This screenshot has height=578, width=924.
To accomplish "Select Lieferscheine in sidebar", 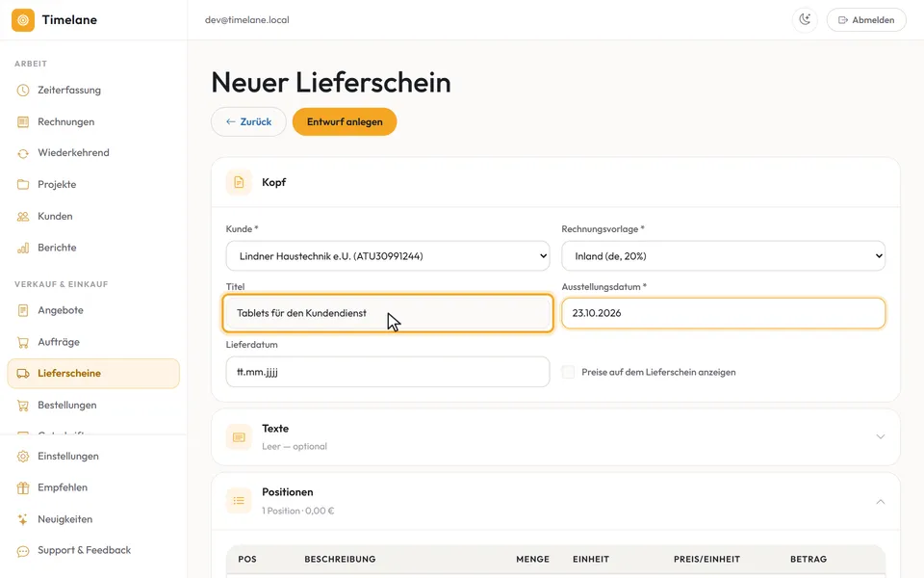I will click(x=93, y=374).
